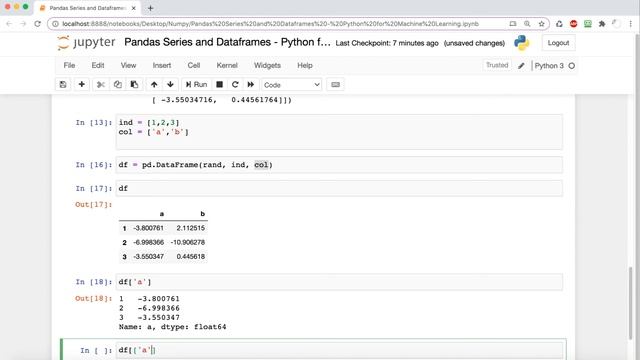Open the Edit menu
Viewport: 640px width, 360px height.
[x=98, y=65]
